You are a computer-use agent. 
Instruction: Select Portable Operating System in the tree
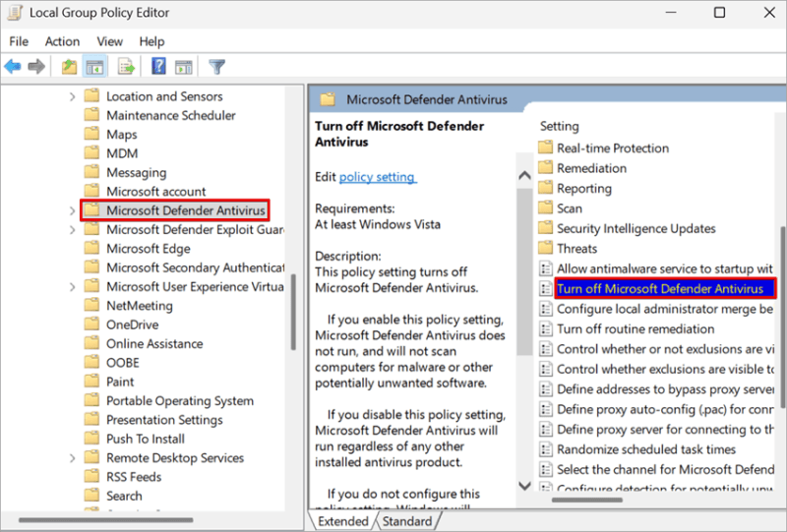[180, 400]
